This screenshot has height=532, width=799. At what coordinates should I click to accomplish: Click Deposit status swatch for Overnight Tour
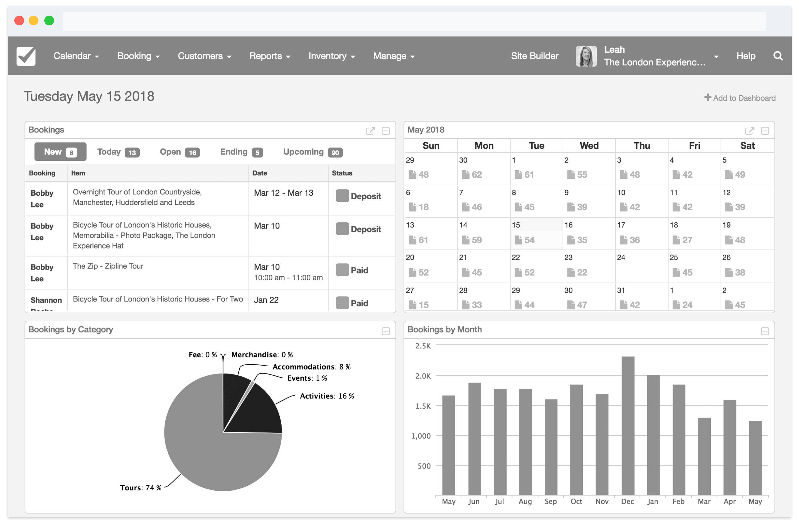click(x=342, y=196)
